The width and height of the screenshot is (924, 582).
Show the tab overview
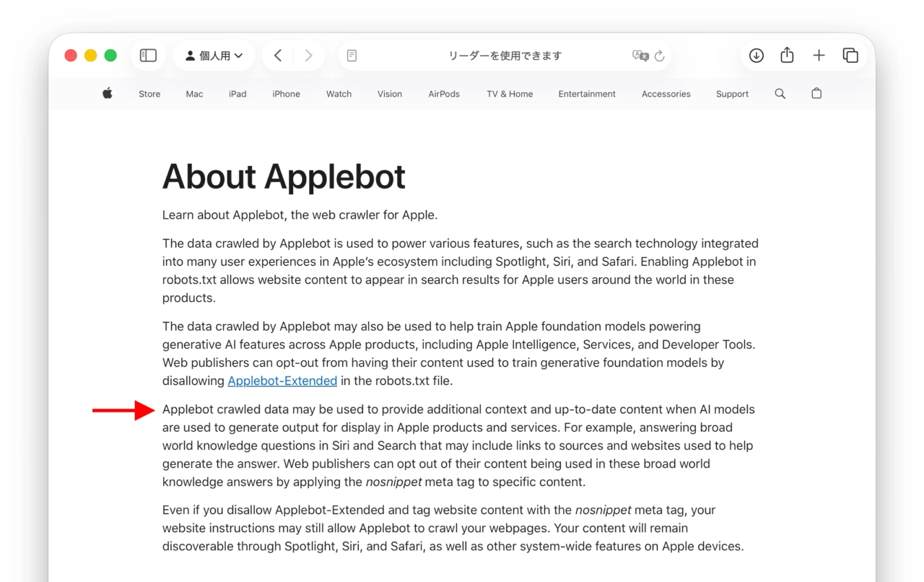click(850, 56)
